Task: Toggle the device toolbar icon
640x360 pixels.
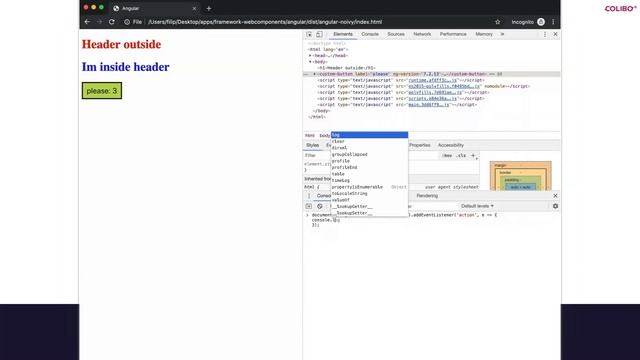Action: click(x=319, y=34)
